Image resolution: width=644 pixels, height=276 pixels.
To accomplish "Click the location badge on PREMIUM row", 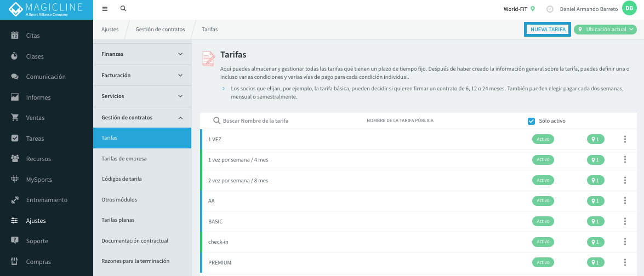I will 596,262.
